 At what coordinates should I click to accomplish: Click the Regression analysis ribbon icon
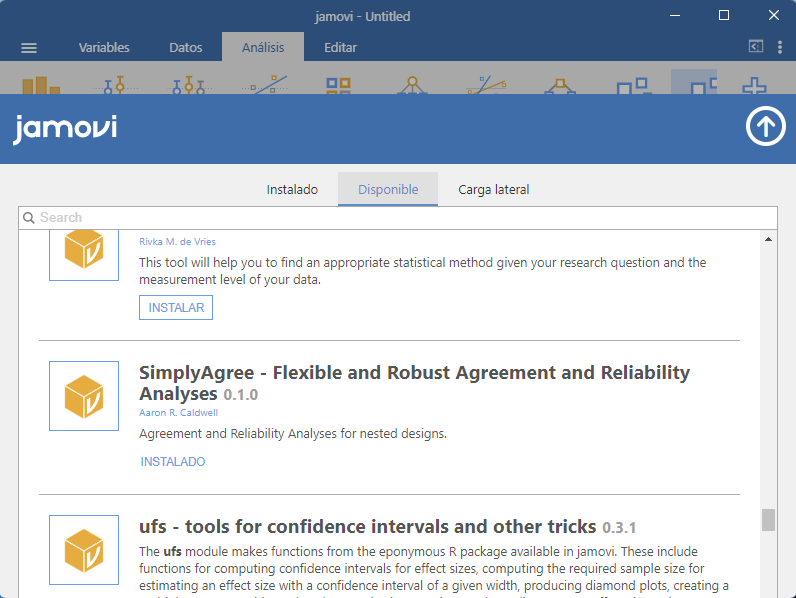pos(266,86)
